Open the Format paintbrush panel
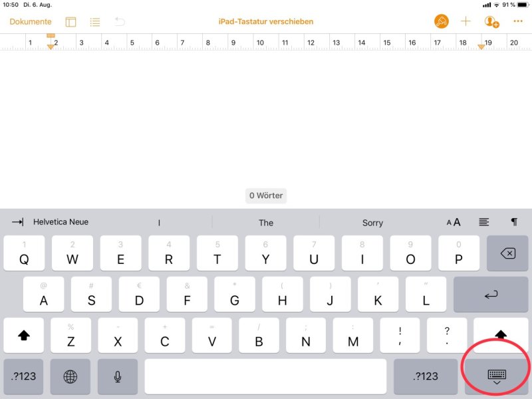532x399 pixels. pos(441,22)
